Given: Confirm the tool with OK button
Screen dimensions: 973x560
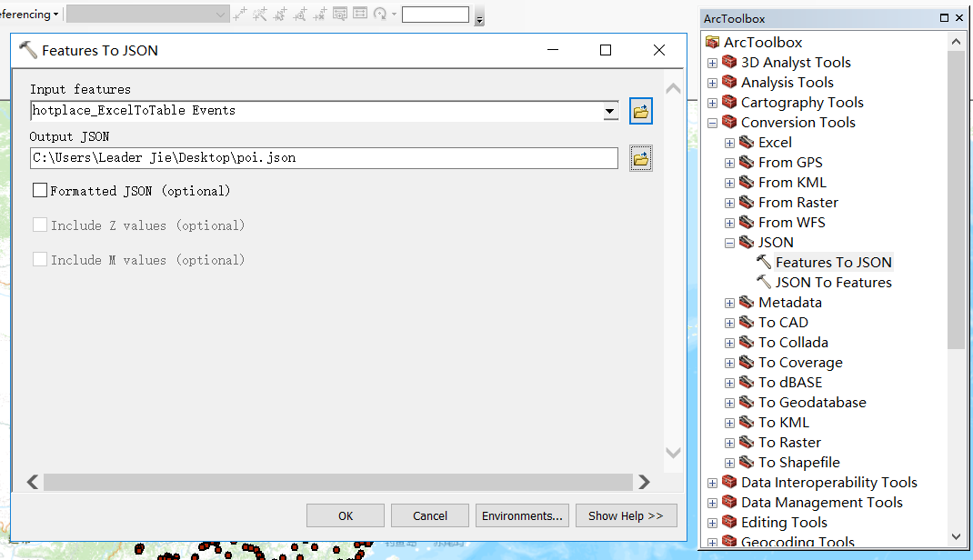Looking at the screenshot, I should coord(345,515).
